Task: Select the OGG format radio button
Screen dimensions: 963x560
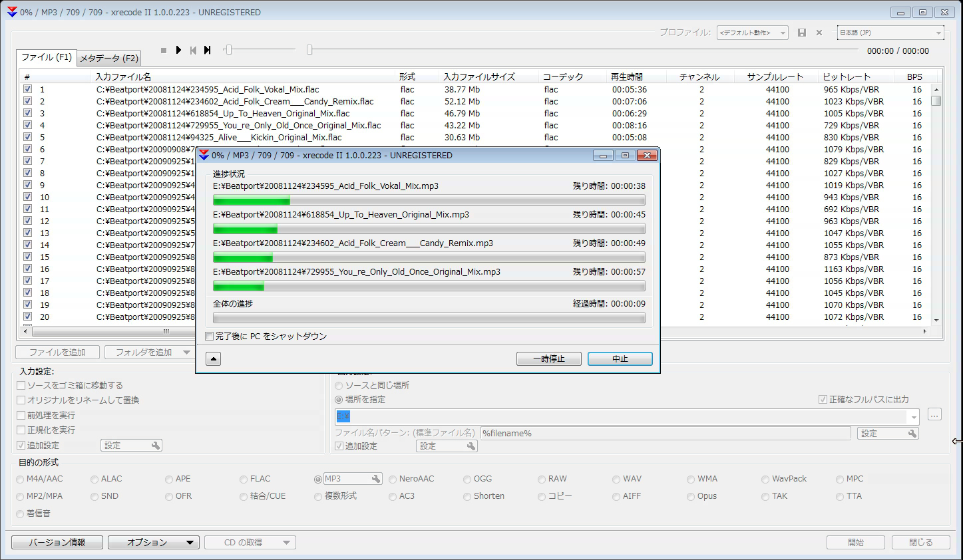Action: [467, 479]
